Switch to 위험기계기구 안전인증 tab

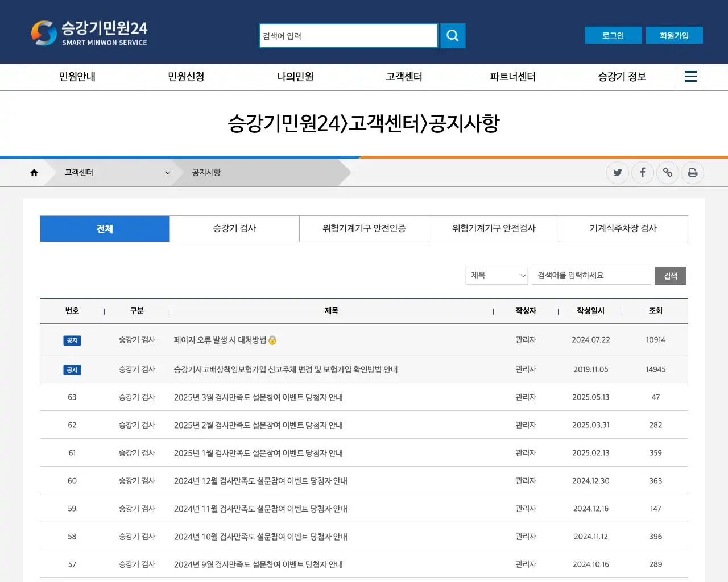[x=364, y=228]
